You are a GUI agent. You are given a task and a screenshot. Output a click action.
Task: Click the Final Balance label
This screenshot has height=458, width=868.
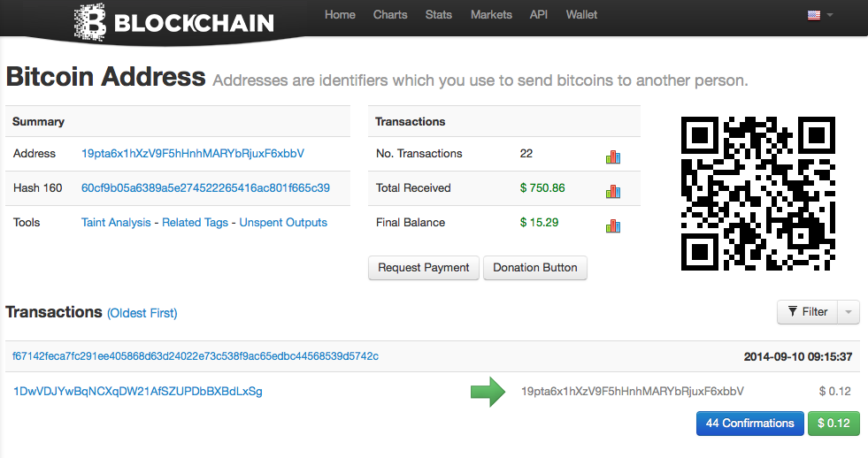click(x=411, y=222)
